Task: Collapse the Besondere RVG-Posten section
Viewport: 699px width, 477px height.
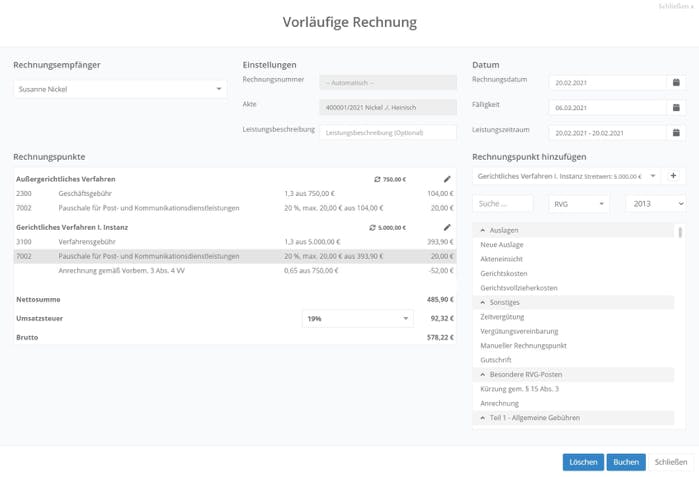Action: tap(483, 374)
